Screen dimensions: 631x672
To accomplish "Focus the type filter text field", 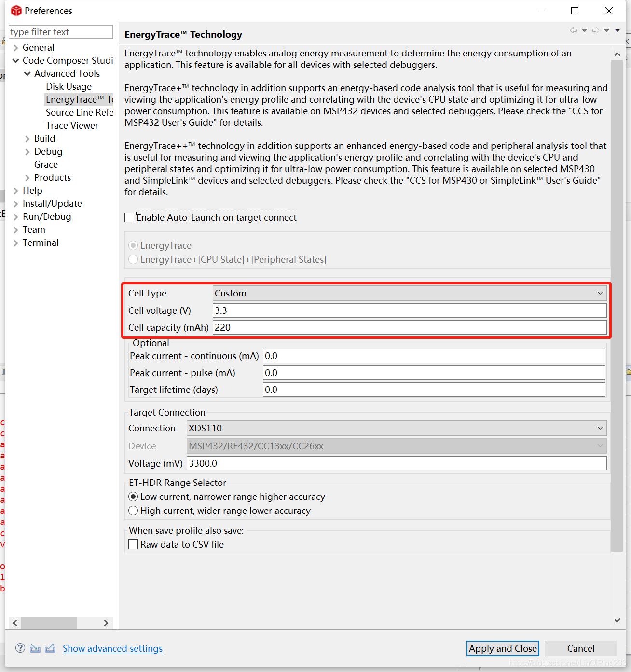I will (61, 32).
